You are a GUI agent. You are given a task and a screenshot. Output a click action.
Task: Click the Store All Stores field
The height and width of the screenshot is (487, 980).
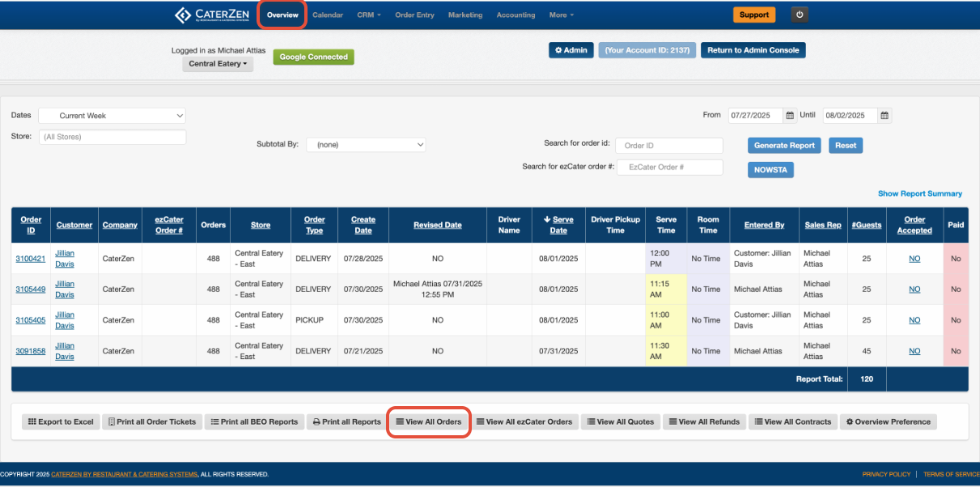[112, 137]
